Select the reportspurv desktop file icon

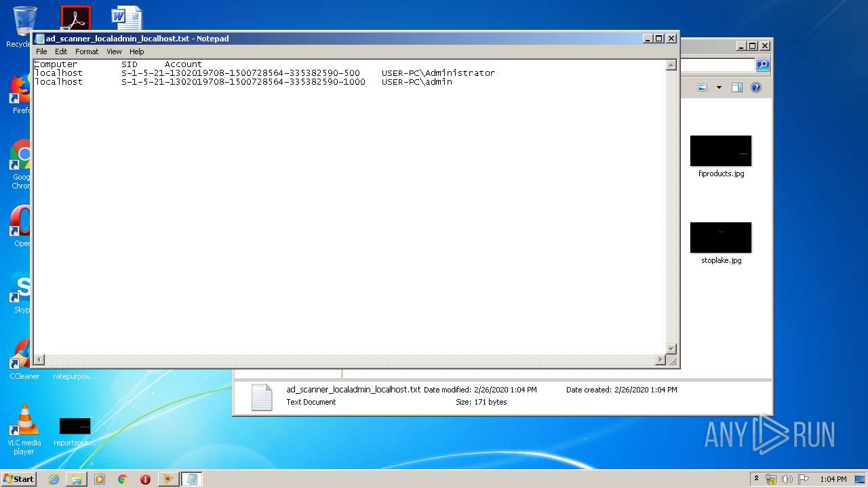tap(75, 426)
